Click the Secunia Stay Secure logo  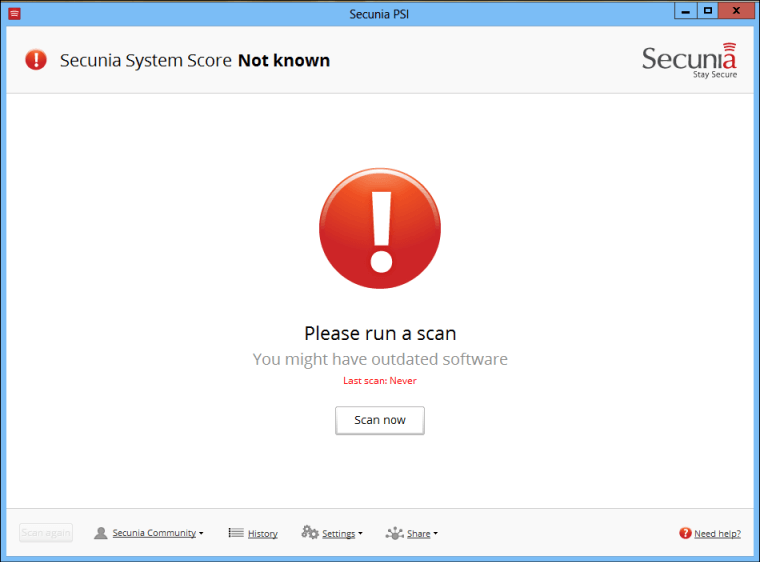689,60
